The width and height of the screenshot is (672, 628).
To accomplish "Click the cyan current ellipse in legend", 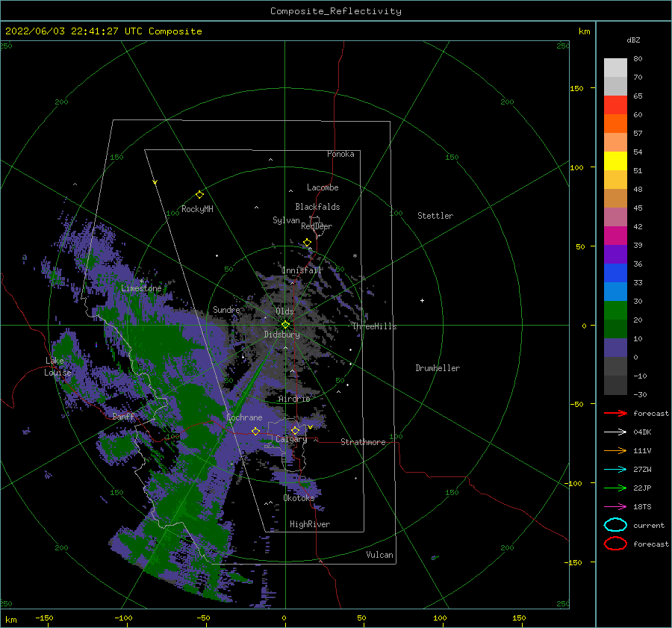I will (615, 525).
